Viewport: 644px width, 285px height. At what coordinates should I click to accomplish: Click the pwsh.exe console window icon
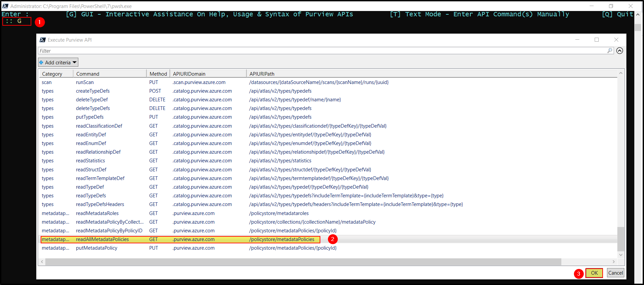click(x=5, y=6)
